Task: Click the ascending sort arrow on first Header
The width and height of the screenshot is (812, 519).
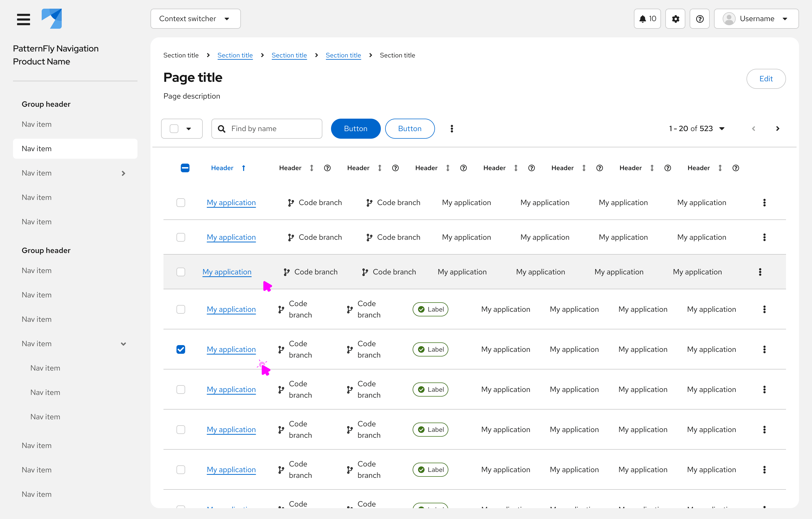Action: [244, 168]
